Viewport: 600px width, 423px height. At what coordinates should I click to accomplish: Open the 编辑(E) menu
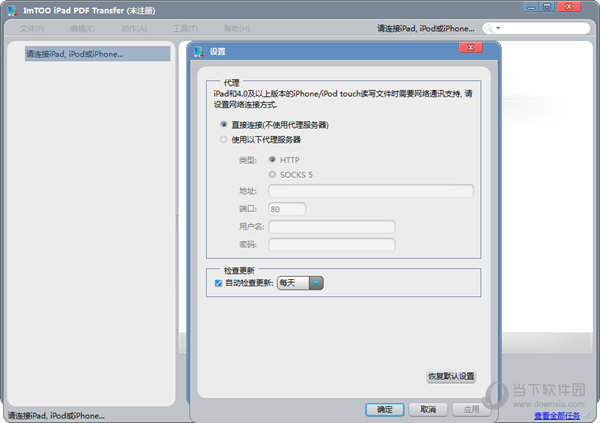[82, 28]
